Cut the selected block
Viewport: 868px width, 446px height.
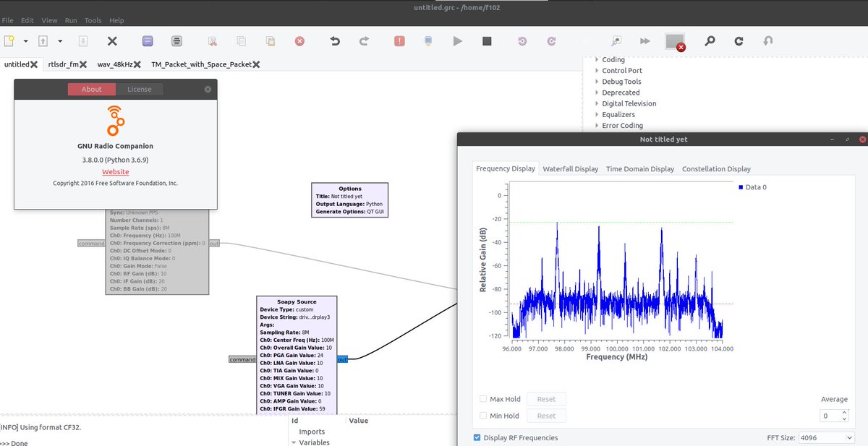(x=212, y=41)
